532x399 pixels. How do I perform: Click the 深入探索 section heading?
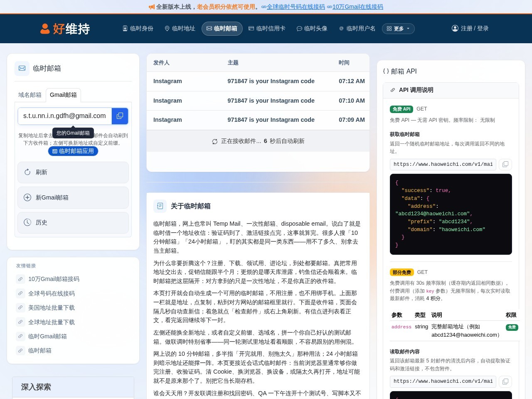click(x=36, y=387)
